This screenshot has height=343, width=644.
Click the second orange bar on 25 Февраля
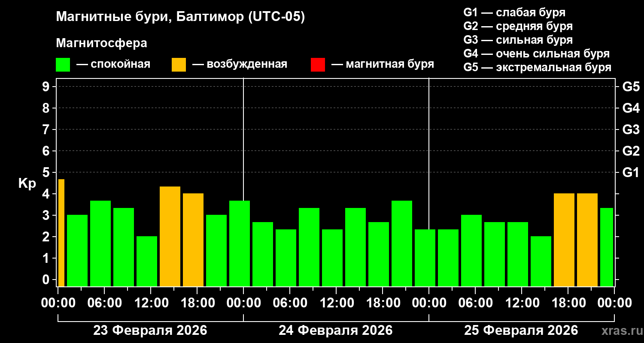tap(587, 240)
